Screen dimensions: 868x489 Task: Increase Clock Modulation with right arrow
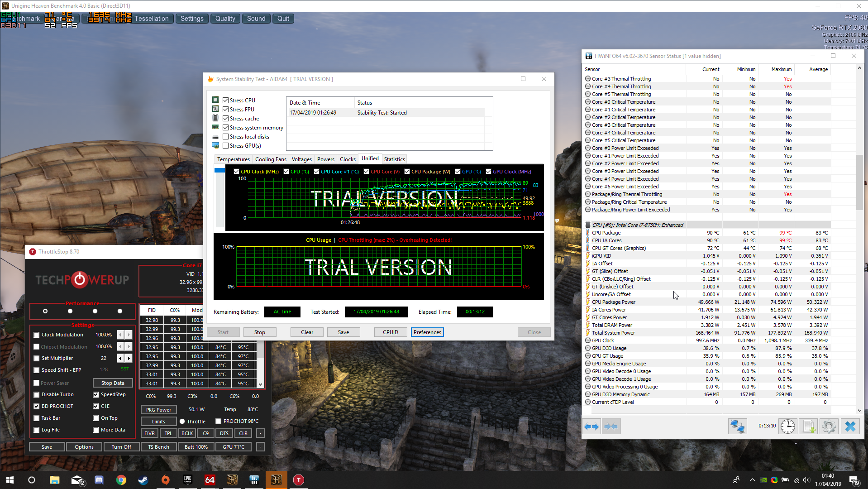(129, 335)
